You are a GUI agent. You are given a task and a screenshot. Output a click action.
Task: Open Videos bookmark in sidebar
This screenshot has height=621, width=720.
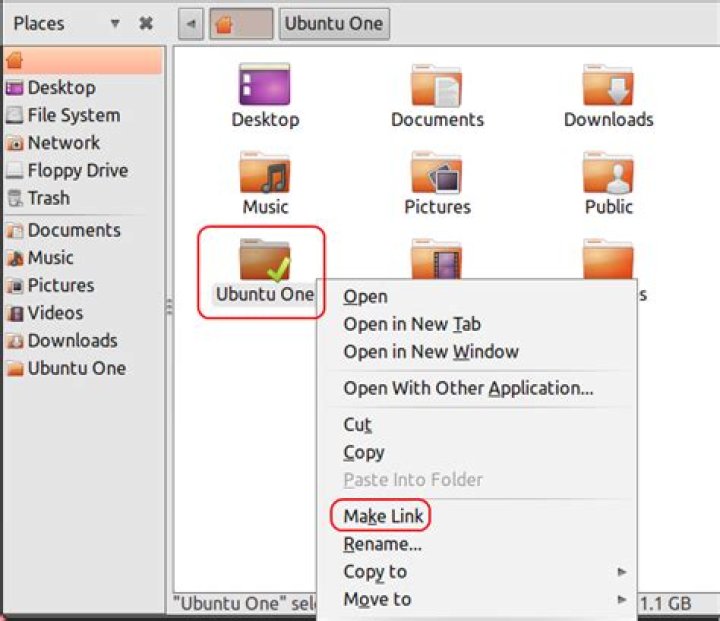coord(45,313)
